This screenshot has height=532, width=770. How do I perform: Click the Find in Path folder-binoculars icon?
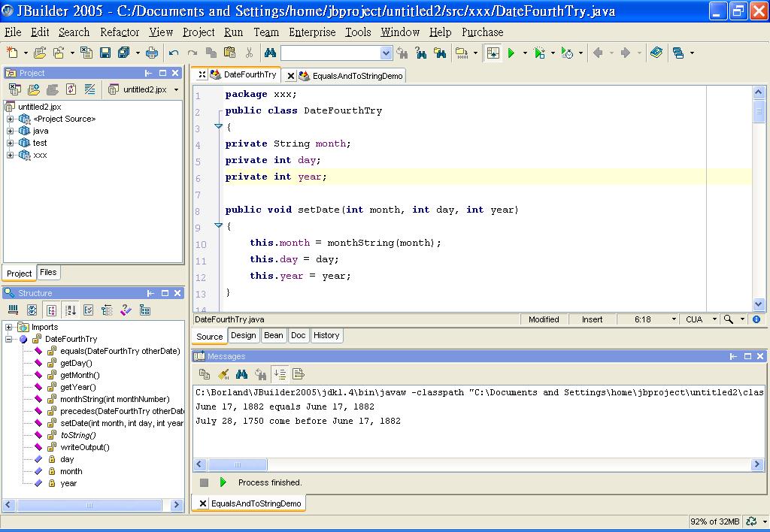(x=440, y=53)
